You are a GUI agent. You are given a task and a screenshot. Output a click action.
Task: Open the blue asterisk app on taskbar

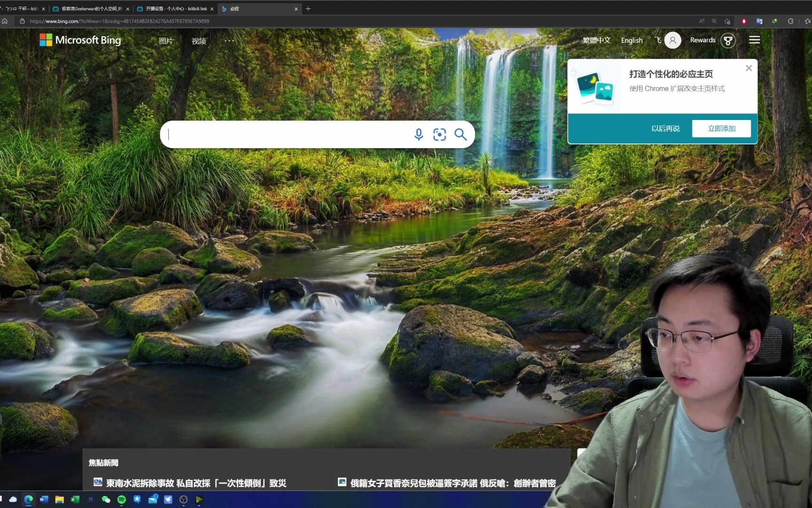[x=137, y=500]
